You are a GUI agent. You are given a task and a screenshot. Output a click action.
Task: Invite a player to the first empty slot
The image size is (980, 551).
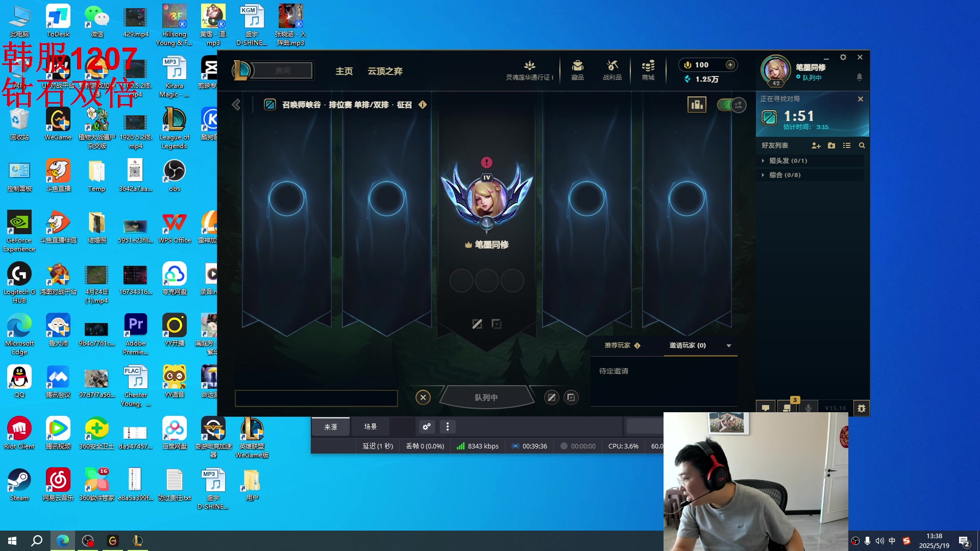[x=287, y=198]
